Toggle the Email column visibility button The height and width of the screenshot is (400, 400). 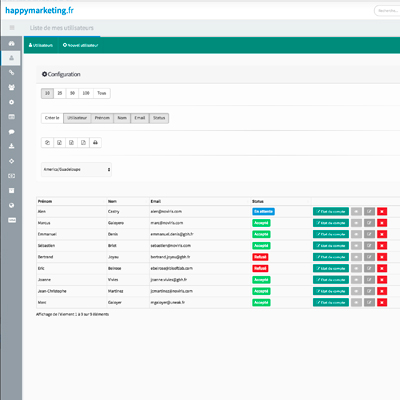tap(140, 118)
